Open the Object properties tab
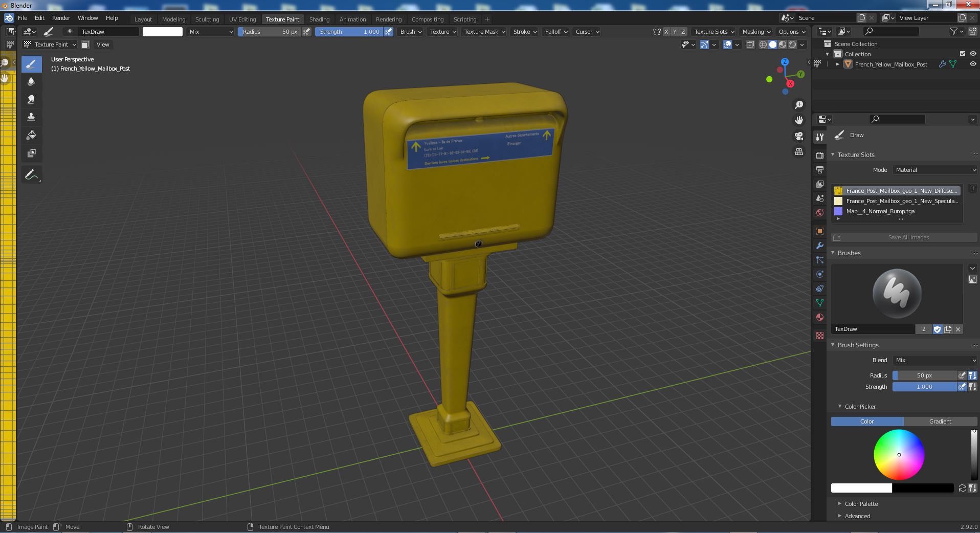This screenshot has width=980, height=533. pos(820,231)
